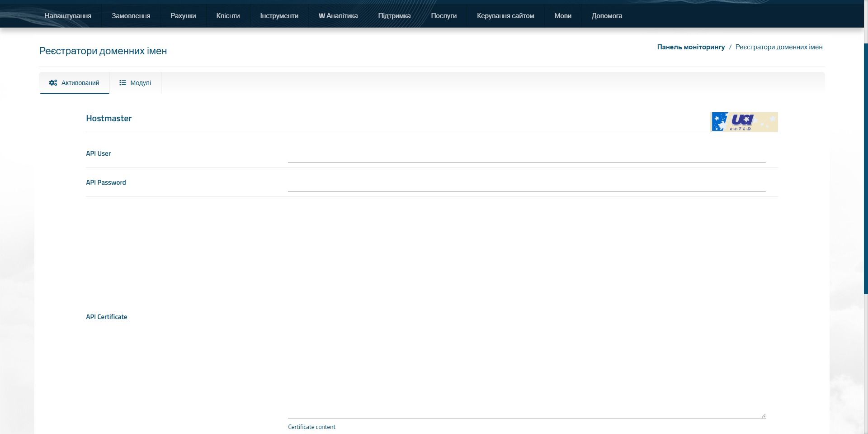Screen dimensions: 868x434
Task: Click the UA ccTLD Hostmaster logo
Action: [x=744, y=122]
